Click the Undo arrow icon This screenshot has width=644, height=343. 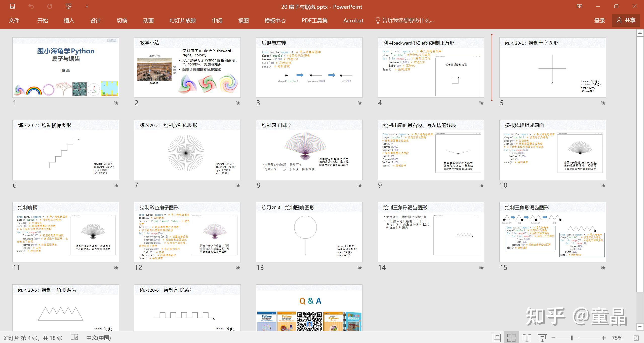[x=31, y=7]
